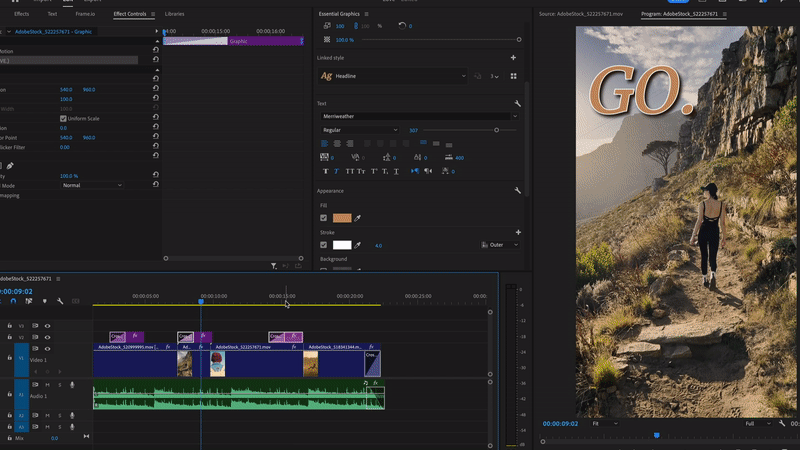Click the fill color eyedropper
800x450 pixels.
(358, 217)
